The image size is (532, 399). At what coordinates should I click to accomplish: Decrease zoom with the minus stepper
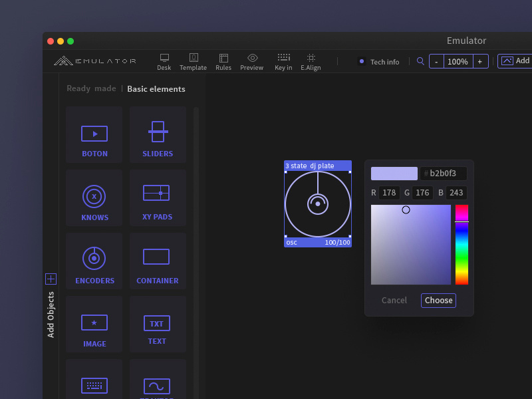[436, 61]
